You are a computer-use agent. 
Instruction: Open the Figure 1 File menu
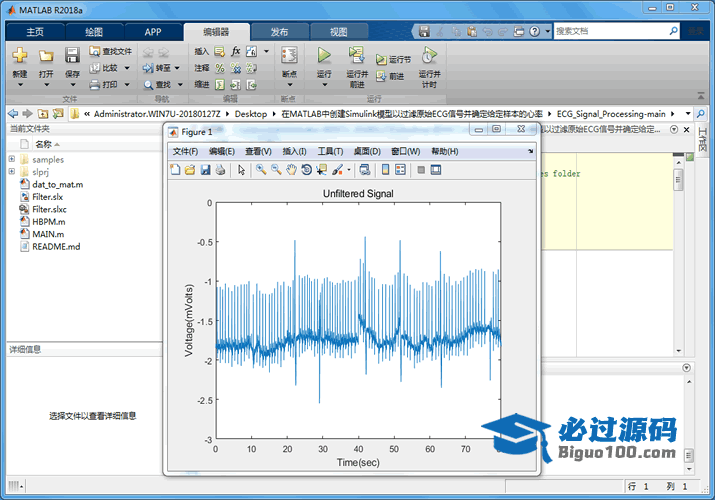coord(185,151)
